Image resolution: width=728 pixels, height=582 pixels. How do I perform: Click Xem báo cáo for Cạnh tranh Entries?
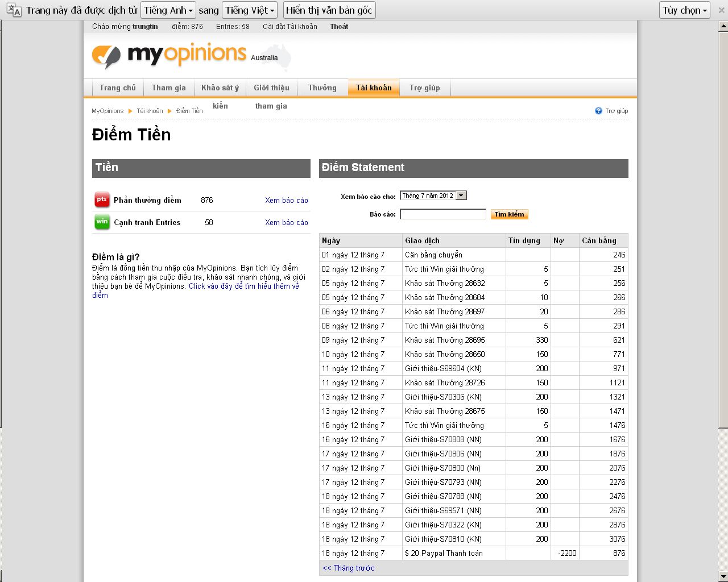tap(287, 222)
